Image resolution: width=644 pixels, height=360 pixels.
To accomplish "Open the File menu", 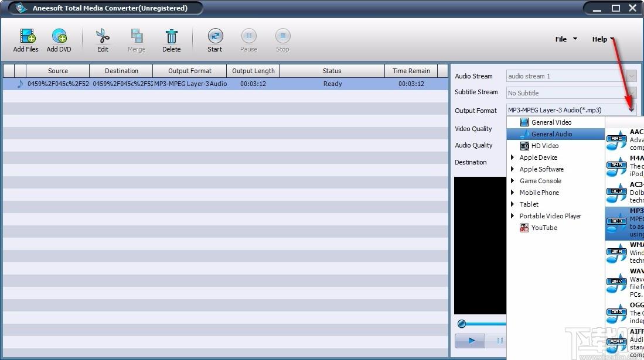I will 566,39.
